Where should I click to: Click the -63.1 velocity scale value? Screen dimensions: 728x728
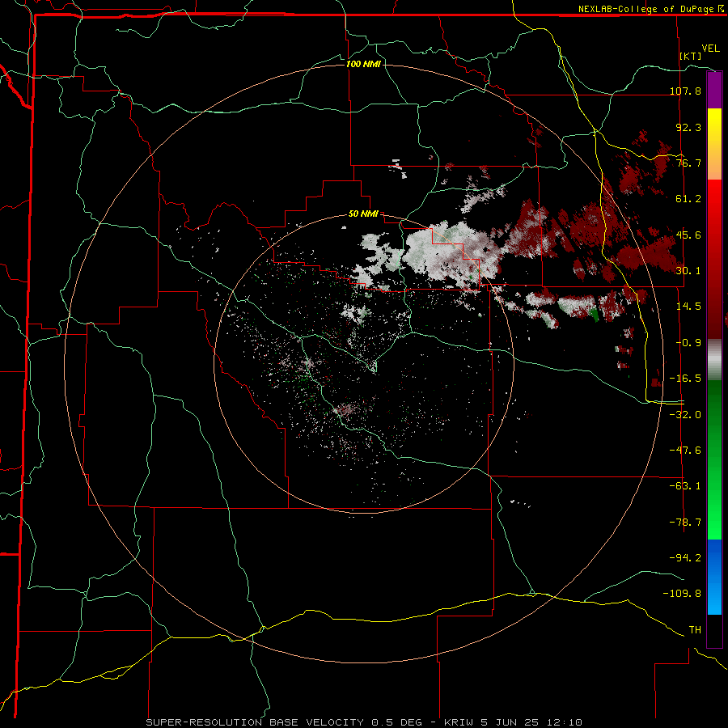(685, 486)
